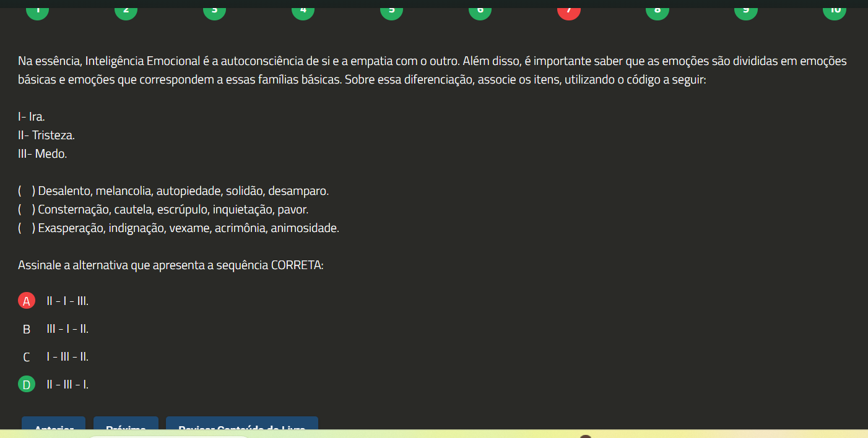
Task: Click answer text "III - I - II."
Action: click(x=67, y=329)
